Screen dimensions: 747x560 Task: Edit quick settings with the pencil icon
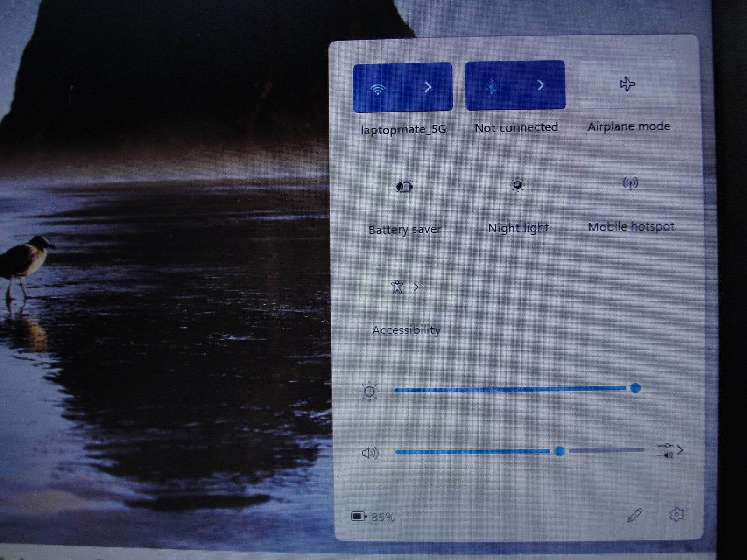(x=635, y=515)
